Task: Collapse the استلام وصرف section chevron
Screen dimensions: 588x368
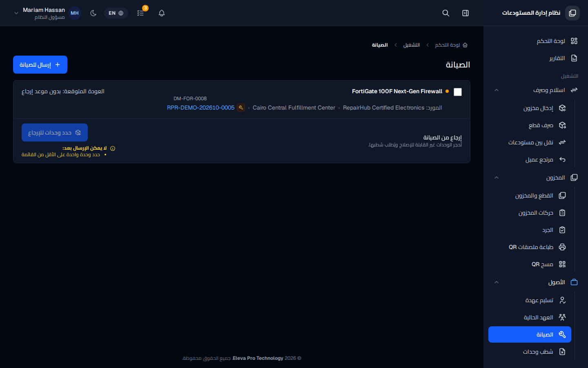Action: pos(497,90)
